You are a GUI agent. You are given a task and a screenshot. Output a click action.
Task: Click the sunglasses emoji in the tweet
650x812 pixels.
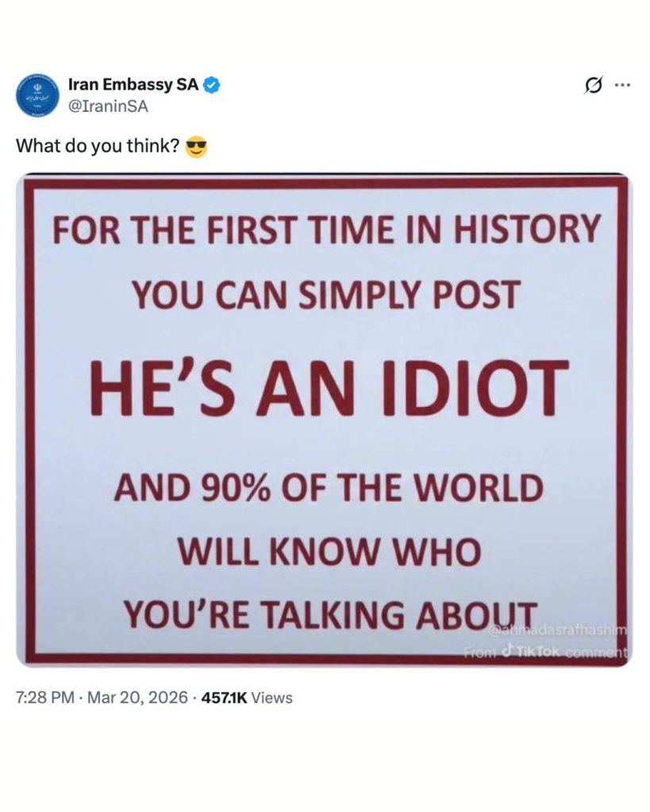click(x=195, y=147)
